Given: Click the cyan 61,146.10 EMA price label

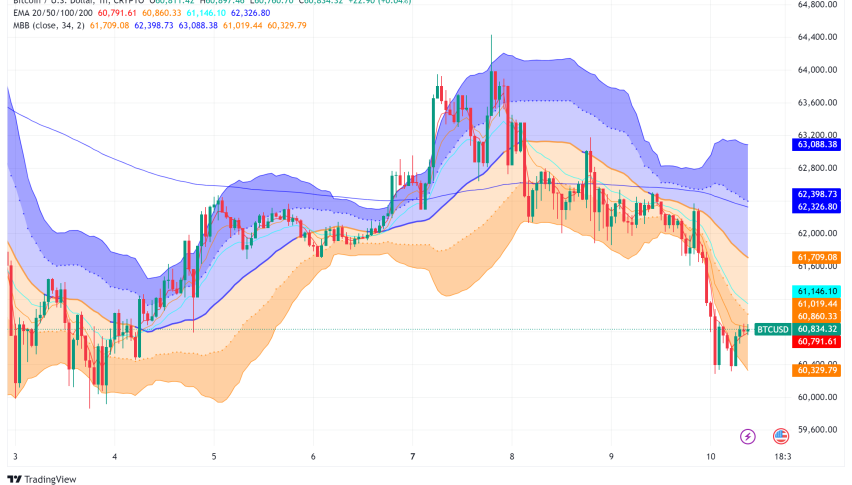Looking at the screenshot, I should 817,290.
